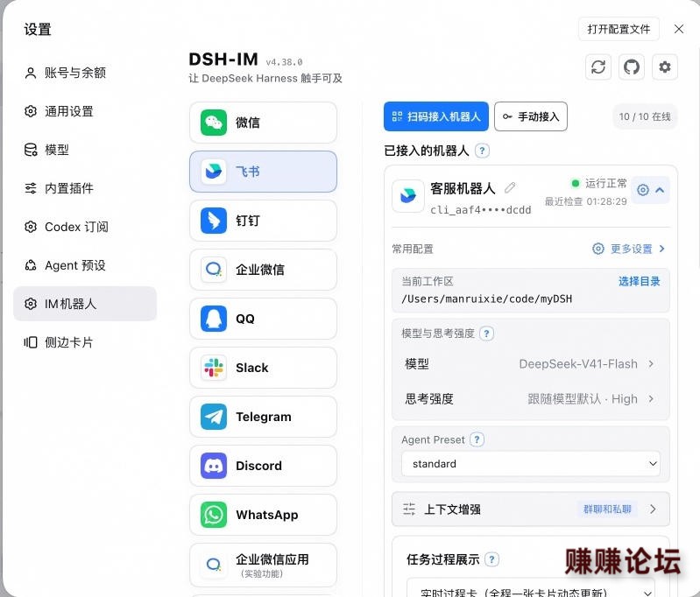This screenshot has width=700, height=597.
Task: Open 通用设置 settings section
Action: point(85,111)
